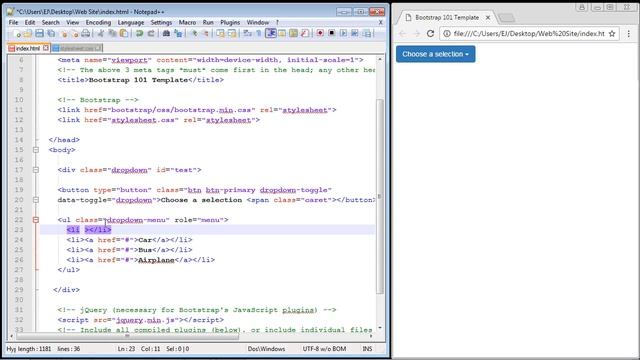Close the Bootstrap 101 Template browser tab
This screenshot has width=640, height=360.
[488, 18]
